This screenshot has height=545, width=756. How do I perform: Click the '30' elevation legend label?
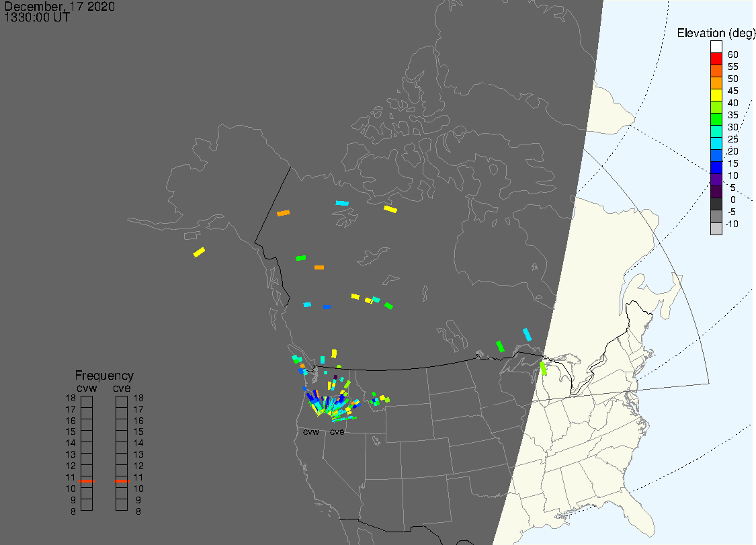click(733, 127)
